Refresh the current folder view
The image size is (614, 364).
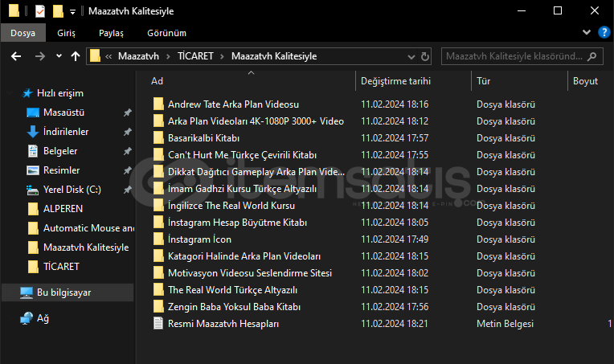click(x=425, y=56)
